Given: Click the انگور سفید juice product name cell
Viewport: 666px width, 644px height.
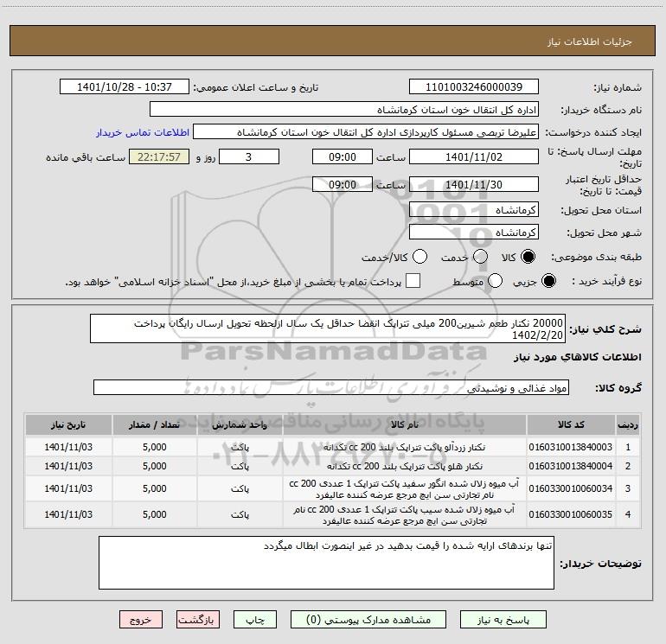Looking at the screenshot, I should [405, 488].
